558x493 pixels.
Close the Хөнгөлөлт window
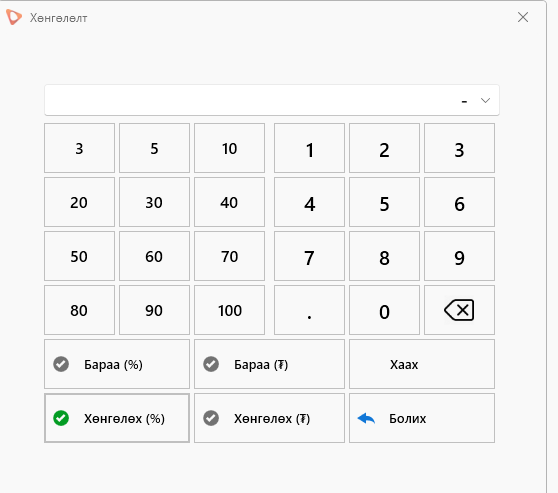pyautogui.click(x=523, y=17)
